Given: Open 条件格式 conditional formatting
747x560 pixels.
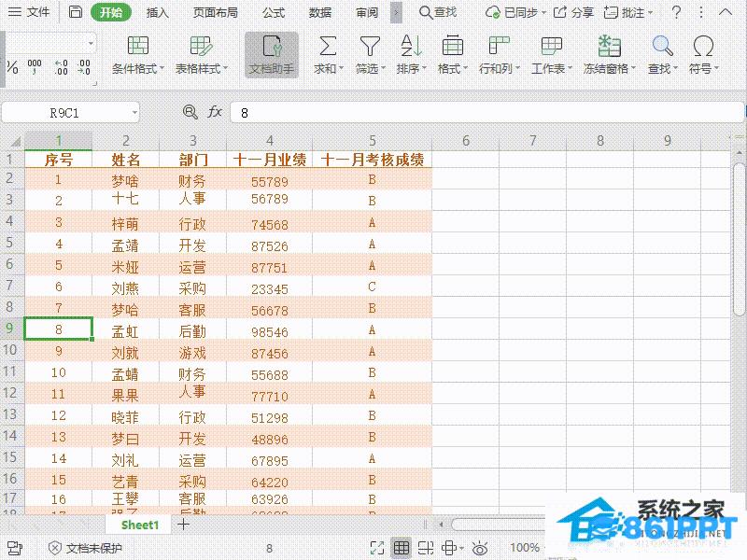Looking at the screenshot, I should coord(137,55).
